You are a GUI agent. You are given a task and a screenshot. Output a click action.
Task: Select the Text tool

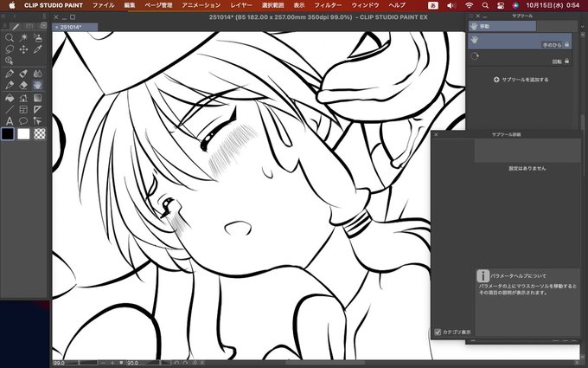click(x=10, y=121)
